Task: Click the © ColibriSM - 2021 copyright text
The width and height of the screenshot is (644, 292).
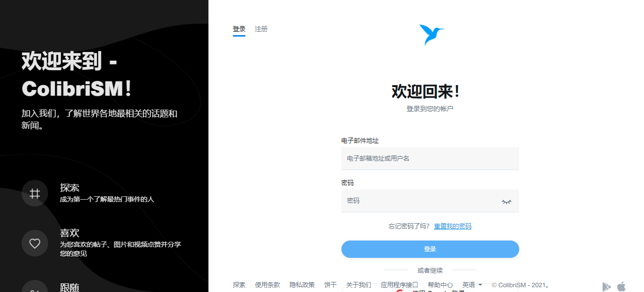Action: [x=521, y=285]
